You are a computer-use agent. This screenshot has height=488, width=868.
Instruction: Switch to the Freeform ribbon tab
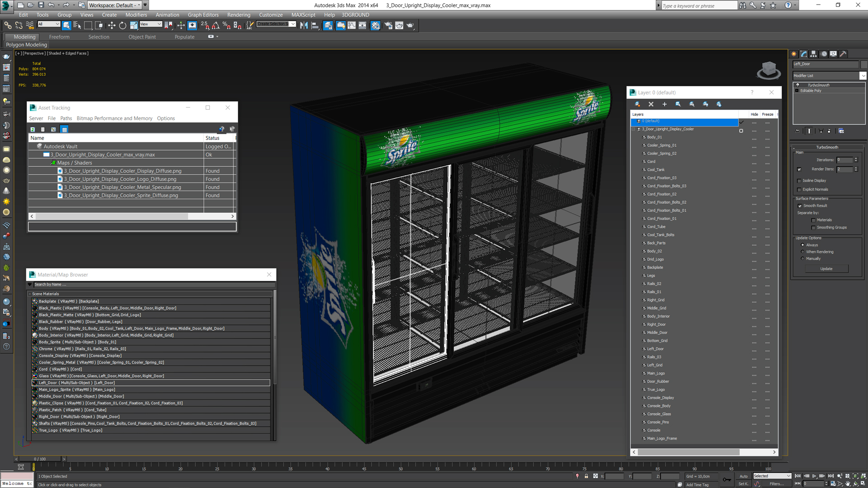click(59, 37)
